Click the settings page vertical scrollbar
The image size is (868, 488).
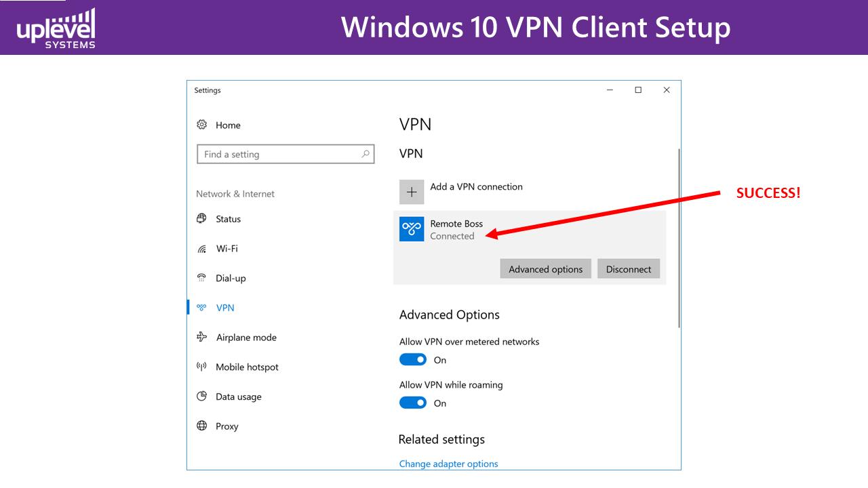[678, 237]
